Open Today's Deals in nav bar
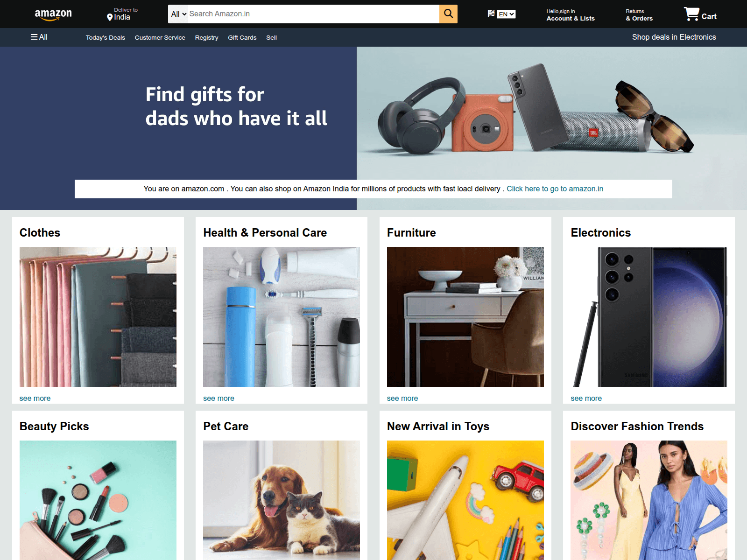 (106, 37)
